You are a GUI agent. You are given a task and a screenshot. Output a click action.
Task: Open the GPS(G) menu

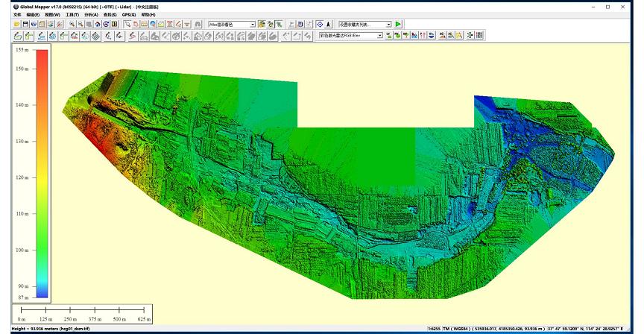pyautogui.click(x=129, y=15)
